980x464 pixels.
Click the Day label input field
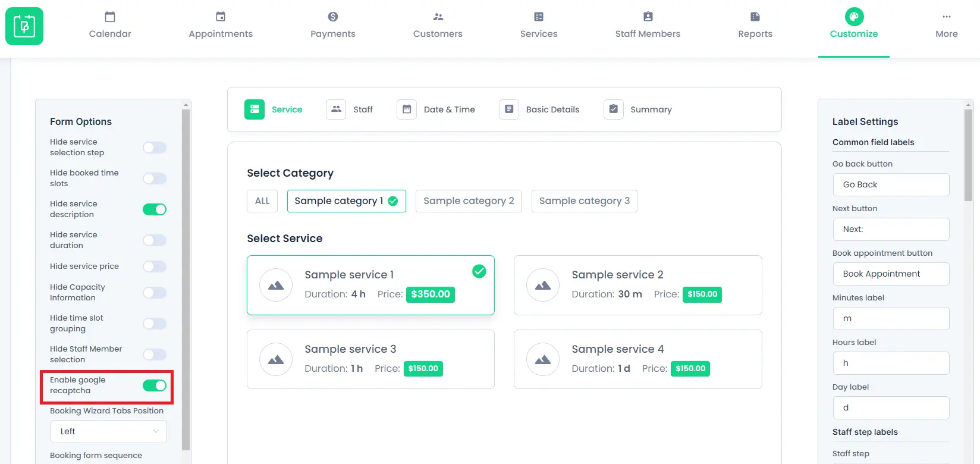891,407
